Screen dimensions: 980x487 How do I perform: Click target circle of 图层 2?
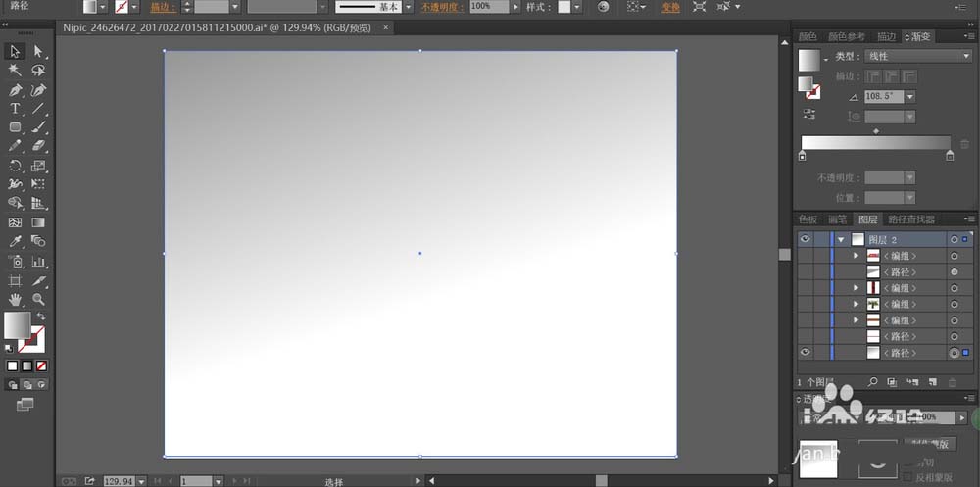tap(954, 239)
